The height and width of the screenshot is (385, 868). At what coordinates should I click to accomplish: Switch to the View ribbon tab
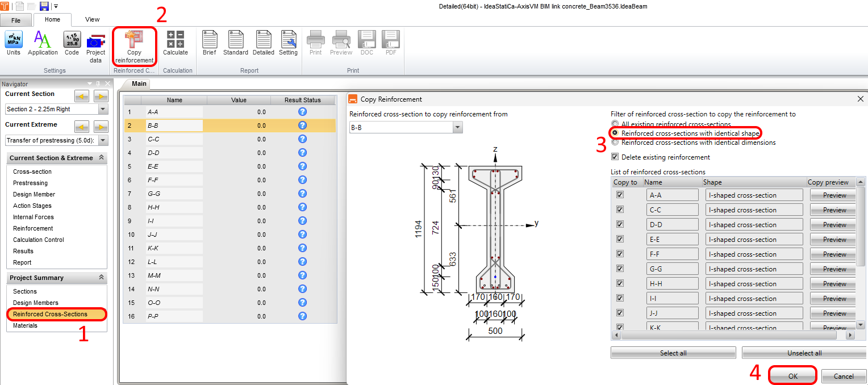[x=92, y=19]
